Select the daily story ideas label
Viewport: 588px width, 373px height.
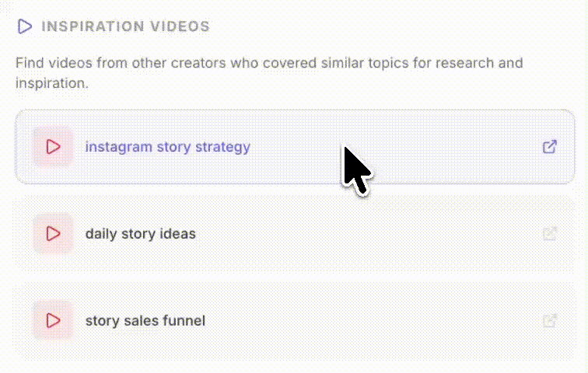click(141, 234)
